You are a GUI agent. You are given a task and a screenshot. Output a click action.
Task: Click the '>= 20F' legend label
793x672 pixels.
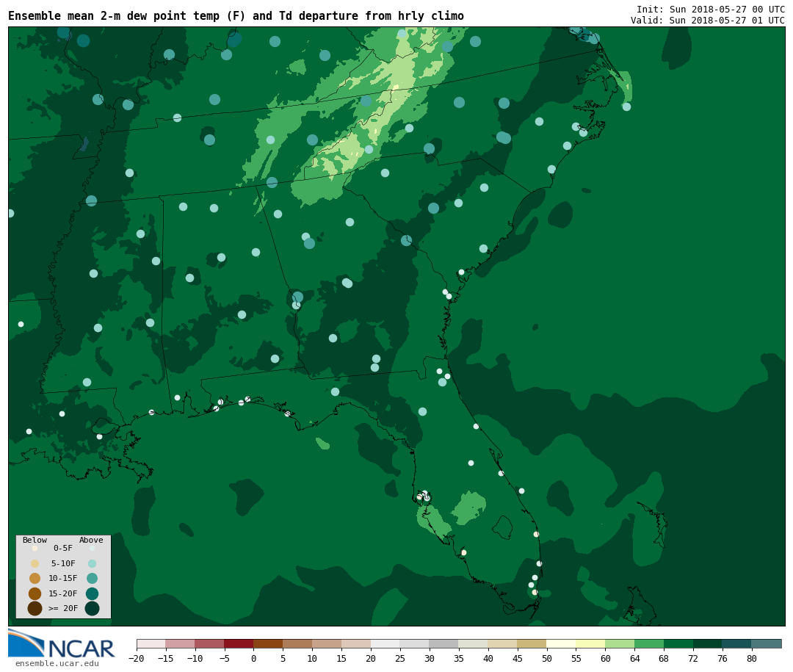point(63,608)
